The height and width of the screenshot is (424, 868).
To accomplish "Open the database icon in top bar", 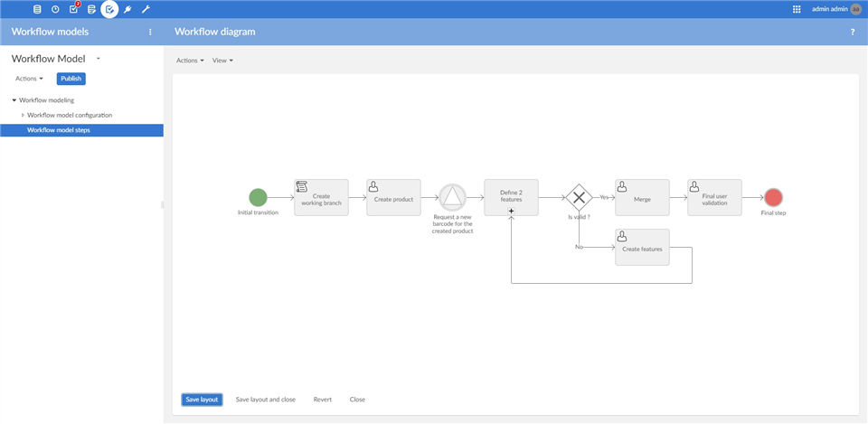I will coord(37,9).
